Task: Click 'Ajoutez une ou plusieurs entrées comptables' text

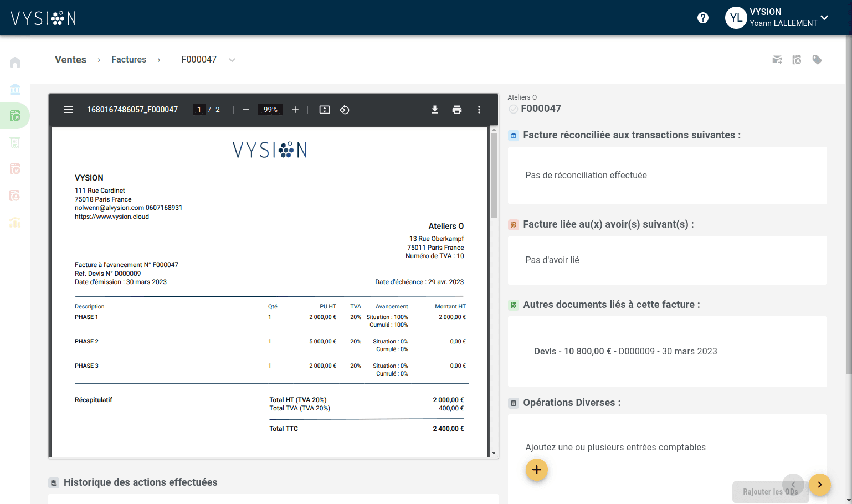Action: [615, 447]
